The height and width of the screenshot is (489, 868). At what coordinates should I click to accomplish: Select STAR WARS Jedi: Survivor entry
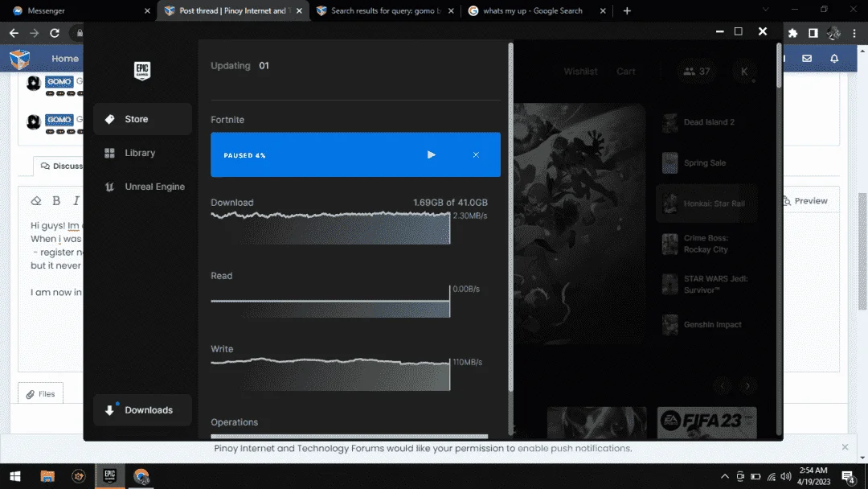point(706,284)
